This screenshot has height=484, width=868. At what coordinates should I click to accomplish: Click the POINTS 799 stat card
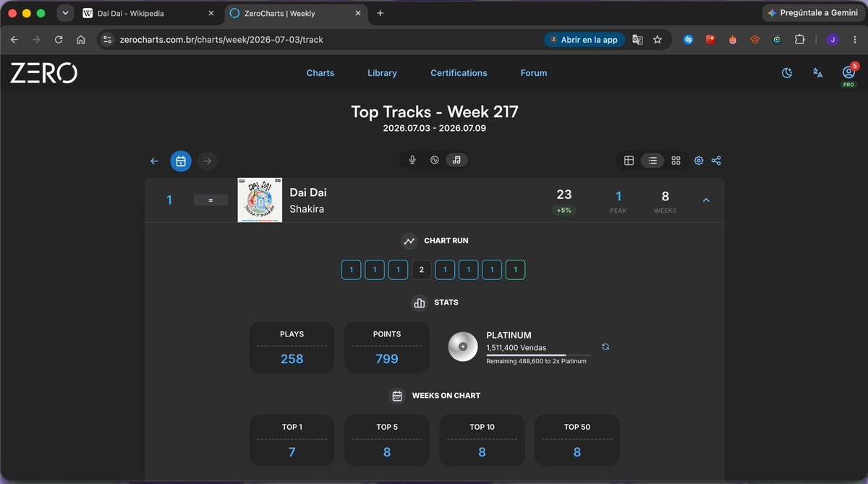387,347
